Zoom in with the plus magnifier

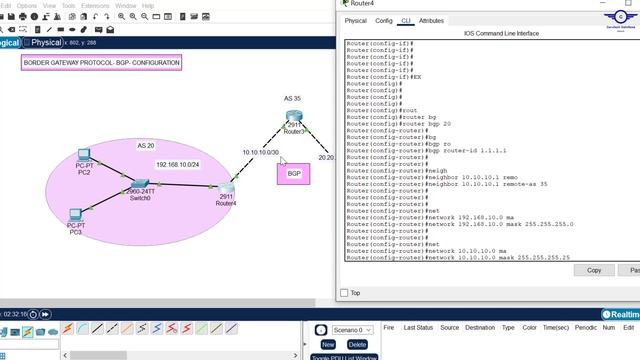(x=122, y=17)
